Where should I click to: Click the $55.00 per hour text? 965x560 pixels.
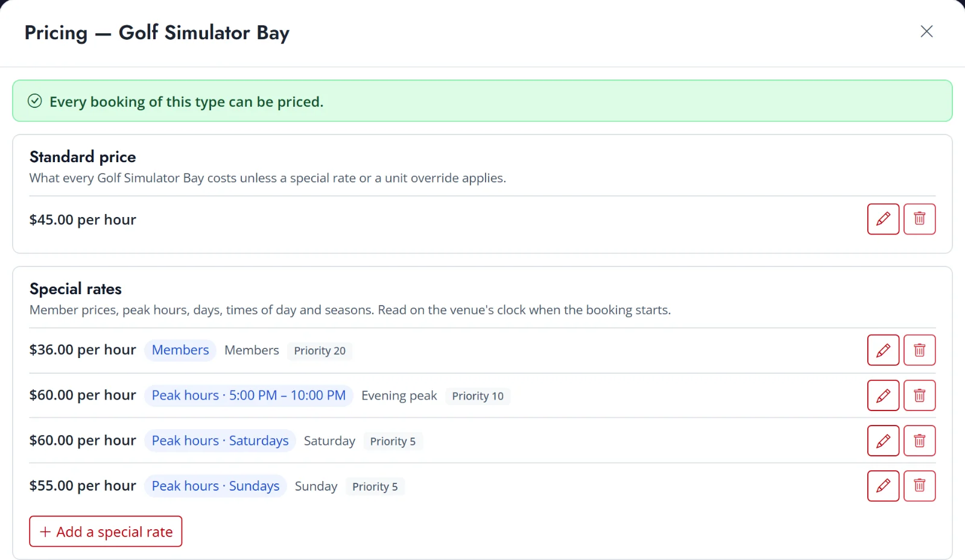pyautogui.click(x=83, y=485)
